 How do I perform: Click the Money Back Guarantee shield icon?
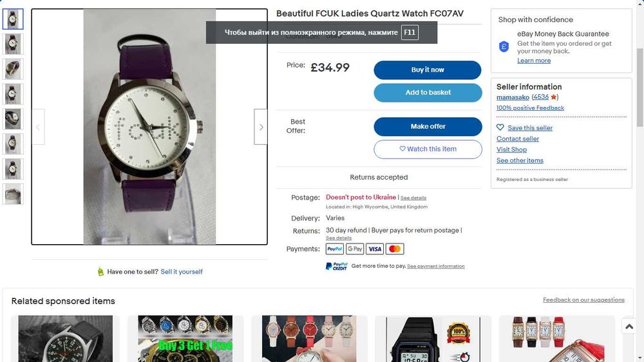[x=504, y=46]
